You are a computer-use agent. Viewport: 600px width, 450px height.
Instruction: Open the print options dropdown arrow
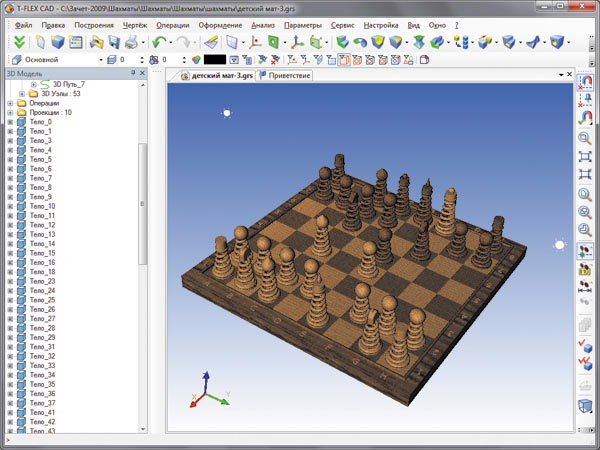(x=143, y=42)
